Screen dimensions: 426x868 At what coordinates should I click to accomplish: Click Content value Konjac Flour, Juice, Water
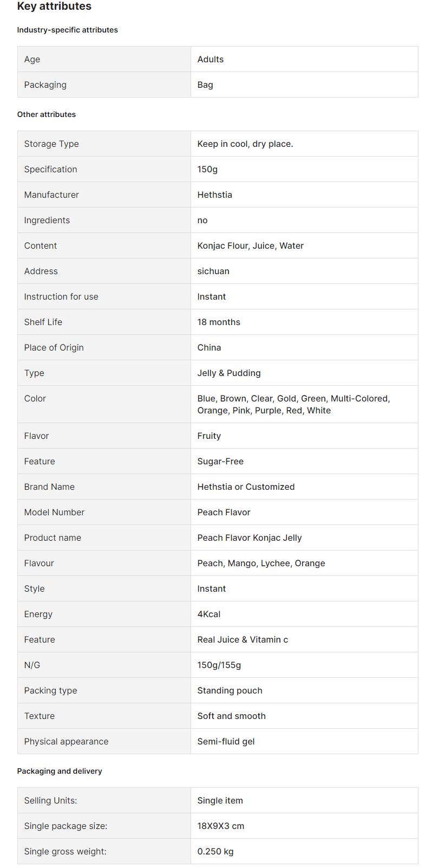[250, 245]
